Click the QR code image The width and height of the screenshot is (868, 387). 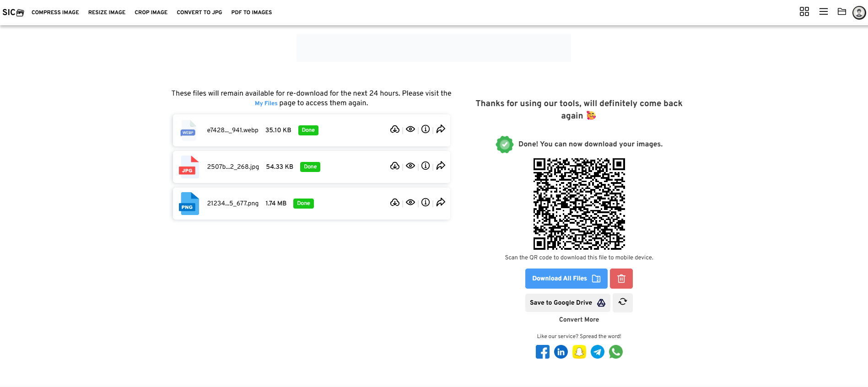tap(579, 204)
